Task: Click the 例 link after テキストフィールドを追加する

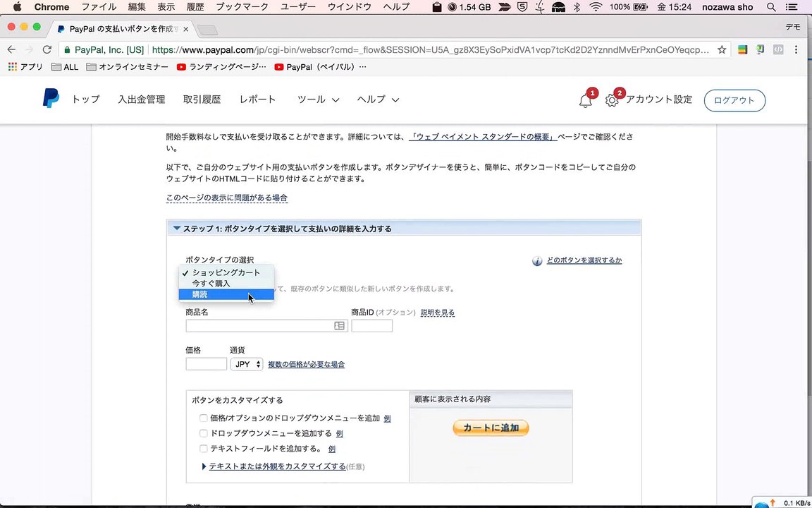Action: coord(332,449)
